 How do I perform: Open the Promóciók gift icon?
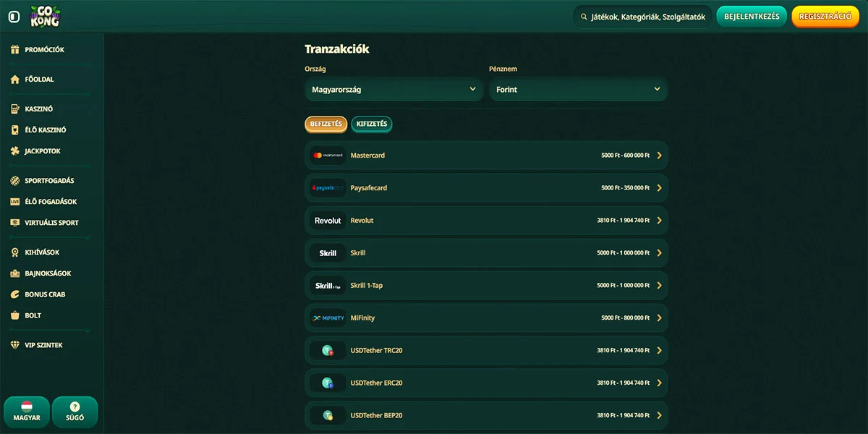(14, 50)
